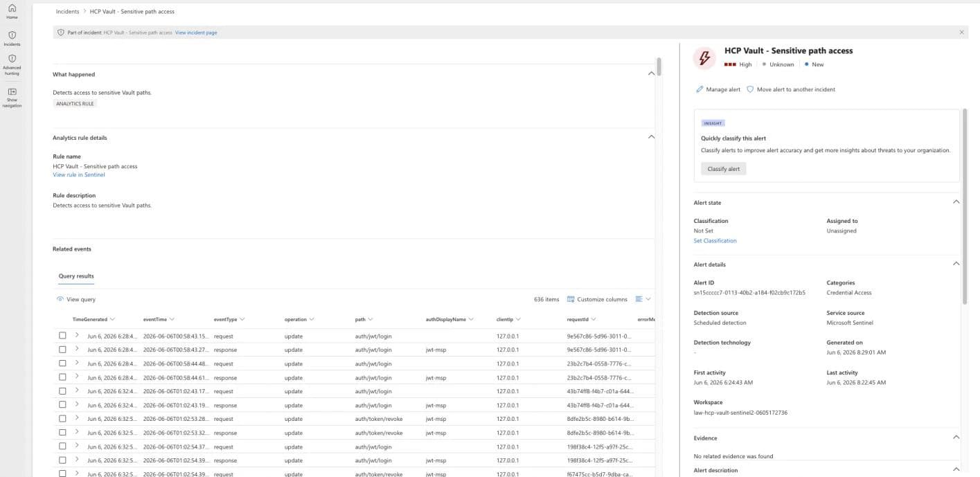
Task: Click the Alert ID value sn15ccccc7-0113
Action: coord(749,293)
